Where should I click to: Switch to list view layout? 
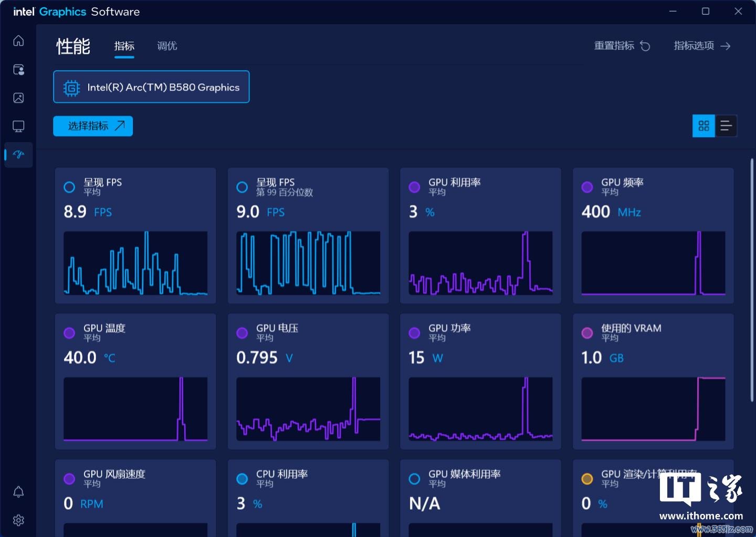(x=726, y=126)
